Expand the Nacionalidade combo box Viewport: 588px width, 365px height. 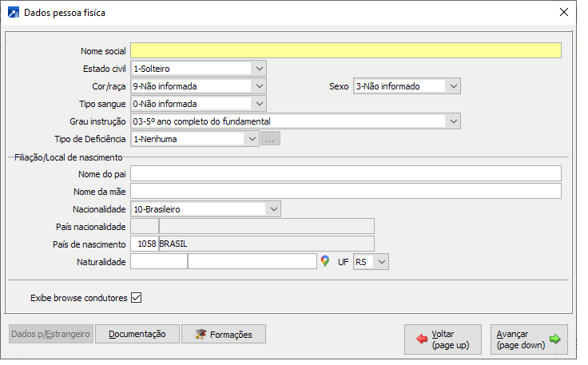click(x=273, y=209)
